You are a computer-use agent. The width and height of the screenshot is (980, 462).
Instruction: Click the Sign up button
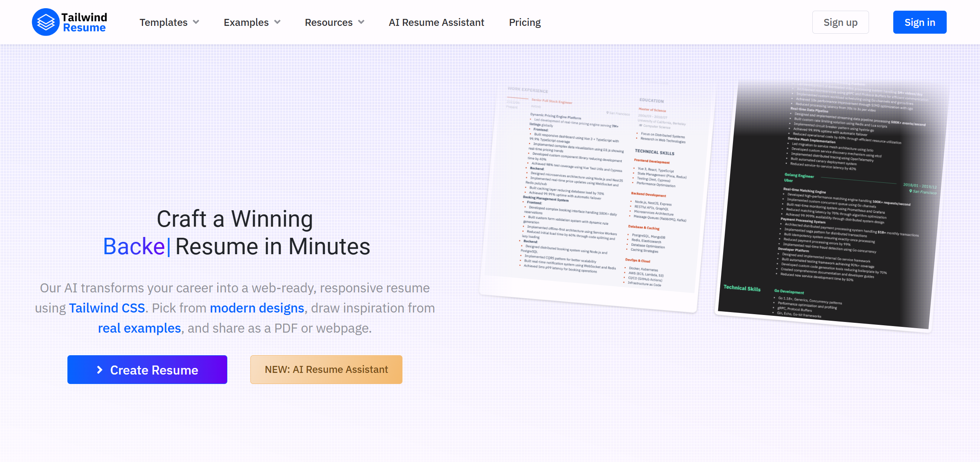pos(840,22)
